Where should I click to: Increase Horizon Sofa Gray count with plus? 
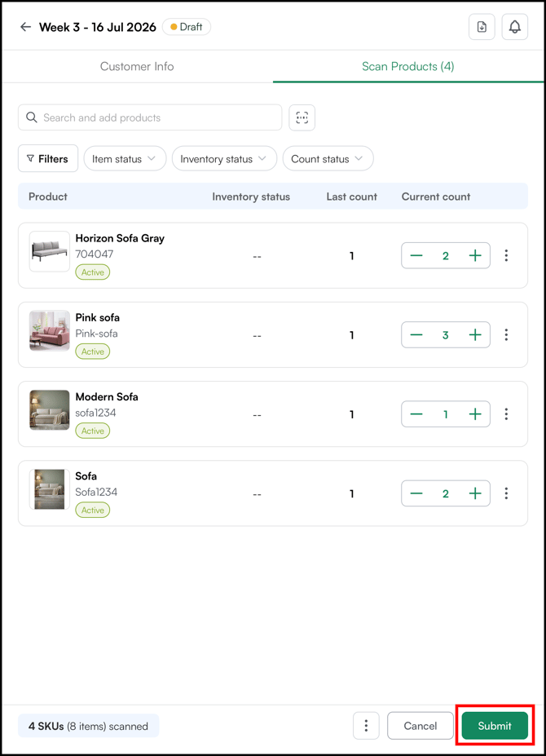point(475,255)
